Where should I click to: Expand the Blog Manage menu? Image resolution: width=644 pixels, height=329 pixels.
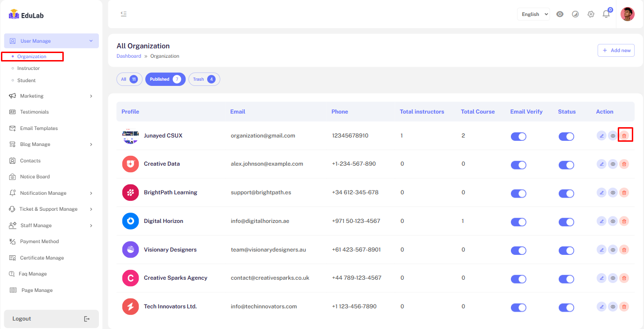(51, 145)
